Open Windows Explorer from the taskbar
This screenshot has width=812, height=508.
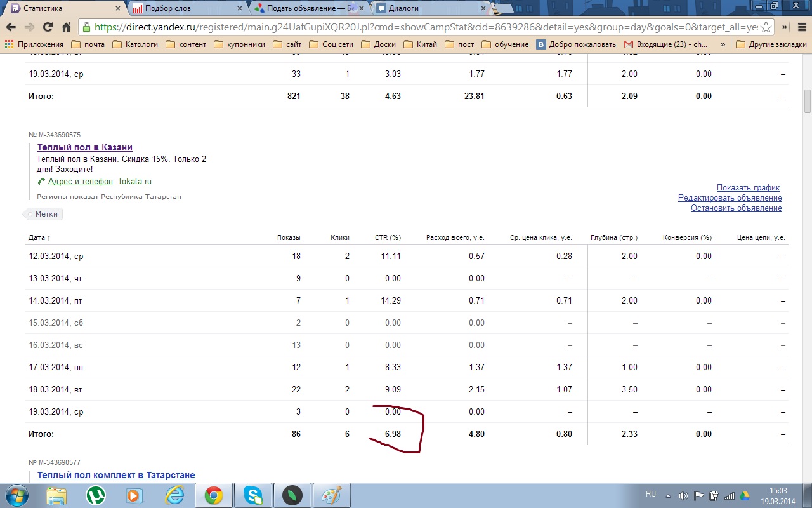click(56, 495)
